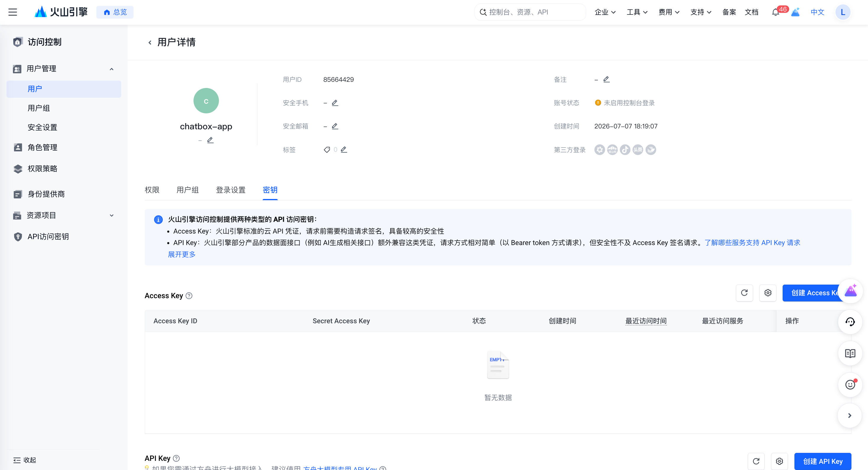Focus the 控制台、资源、API search field
Viewport: 868px width, 470px height.
[530, 12]
